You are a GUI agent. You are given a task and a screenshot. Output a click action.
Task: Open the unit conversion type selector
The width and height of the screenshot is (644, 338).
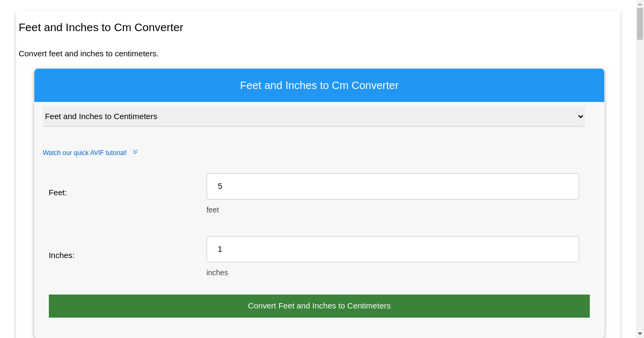[x=314, y=116]
